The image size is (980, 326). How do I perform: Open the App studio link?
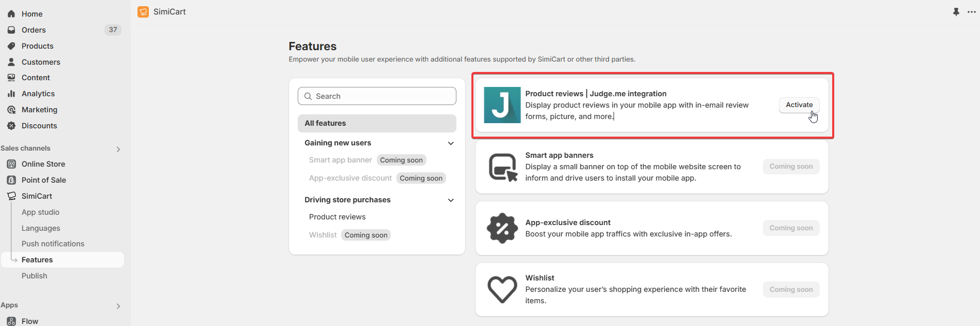pyautogui.click(x=40, y=212)
